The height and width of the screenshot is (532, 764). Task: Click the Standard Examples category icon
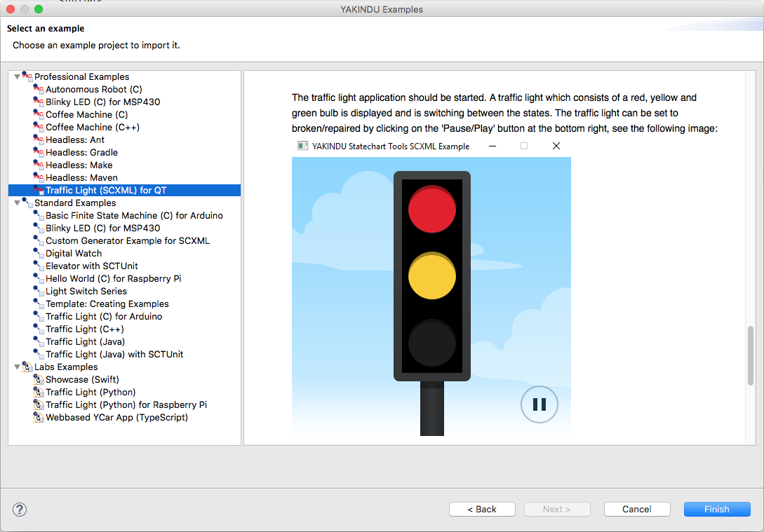coord(27,203)
